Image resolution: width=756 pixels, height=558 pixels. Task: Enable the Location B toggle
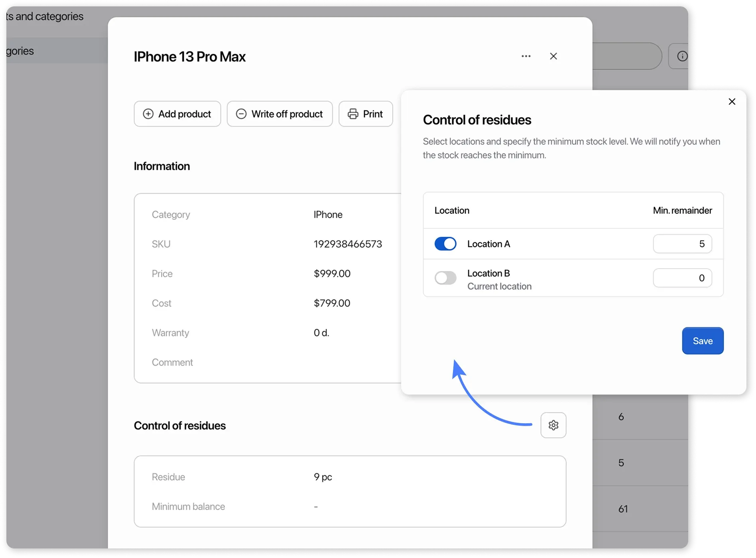tap(445, 278)
